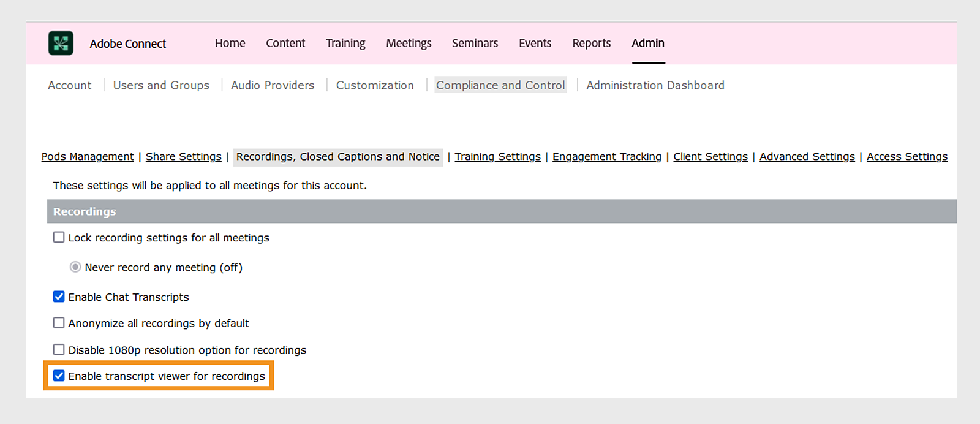Toggle Enable transcript viewer for recordings
The width and height of the screenshot is (980, 424).
pyautogui.click(x=59, y=376)
